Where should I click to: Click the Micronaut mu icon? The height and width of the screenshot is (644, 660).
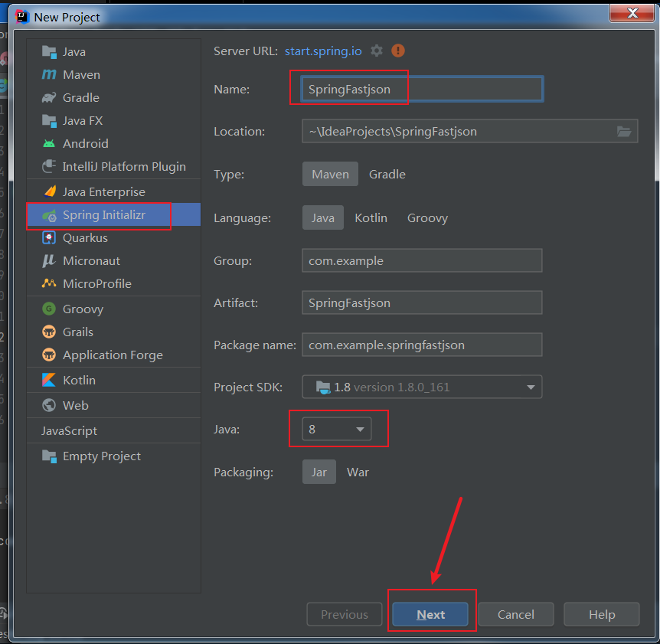[x=49, y=260]
